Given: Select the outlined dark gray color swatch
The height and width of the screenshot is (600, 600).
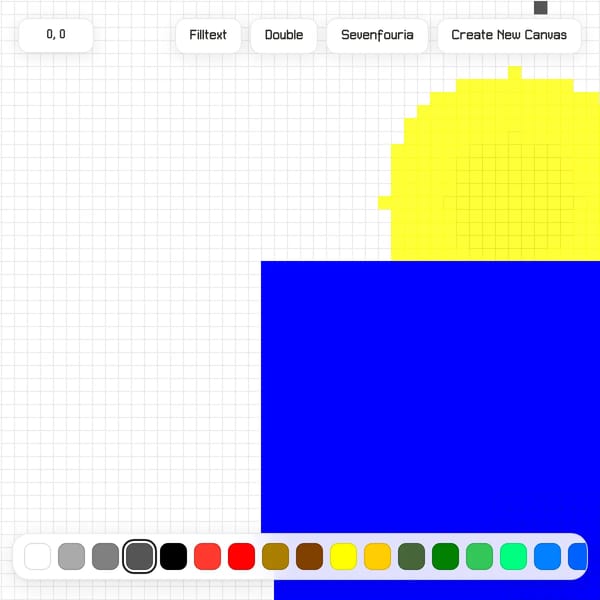Looking at the screenshot, I should 139,556.
